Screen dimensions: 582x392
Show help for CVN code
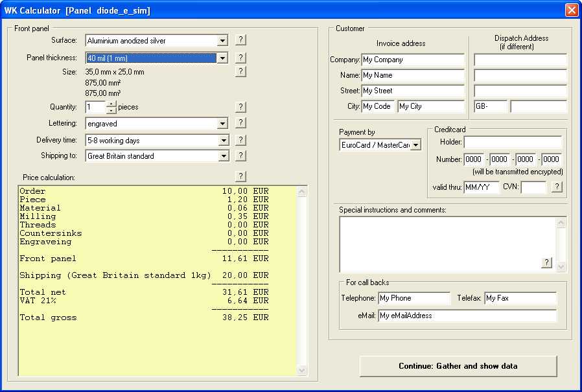(557, 187)
